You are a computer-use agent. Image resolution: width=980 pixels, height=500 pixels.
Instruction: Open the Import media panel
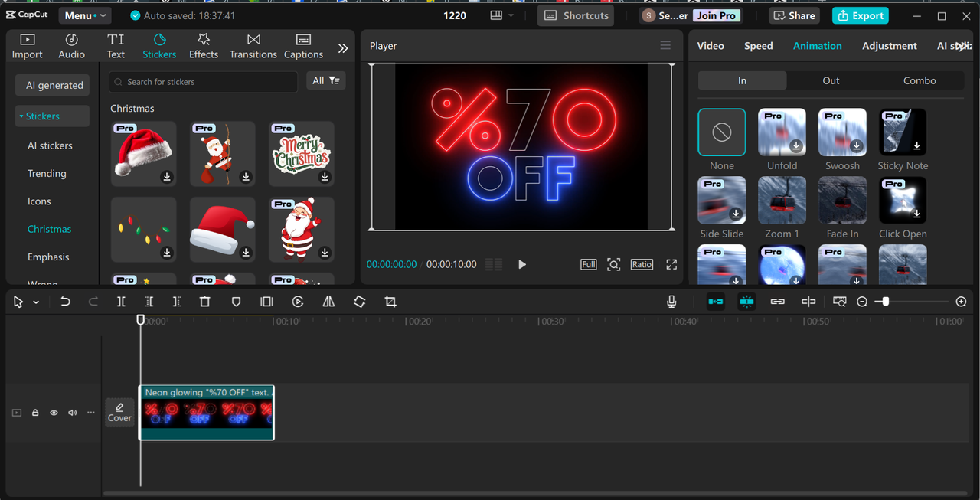[x=27, y=46]
